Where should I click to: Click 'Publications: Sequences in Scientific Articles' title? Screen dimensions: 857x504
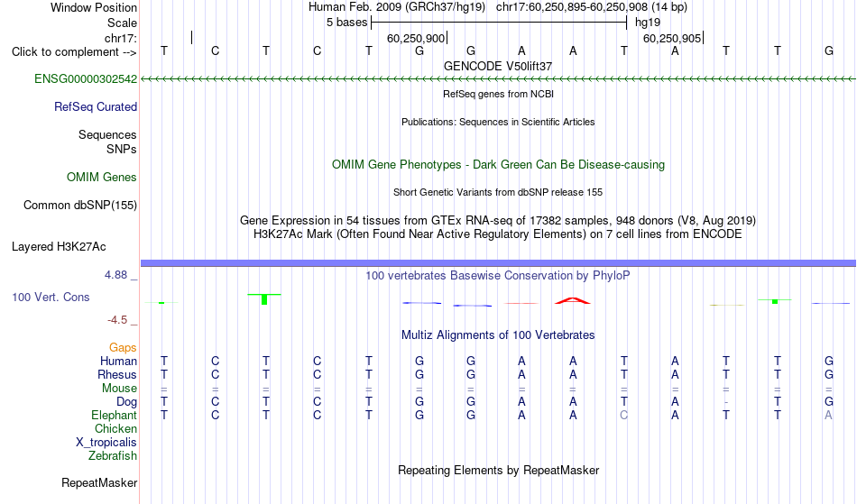tap(498, 122)
